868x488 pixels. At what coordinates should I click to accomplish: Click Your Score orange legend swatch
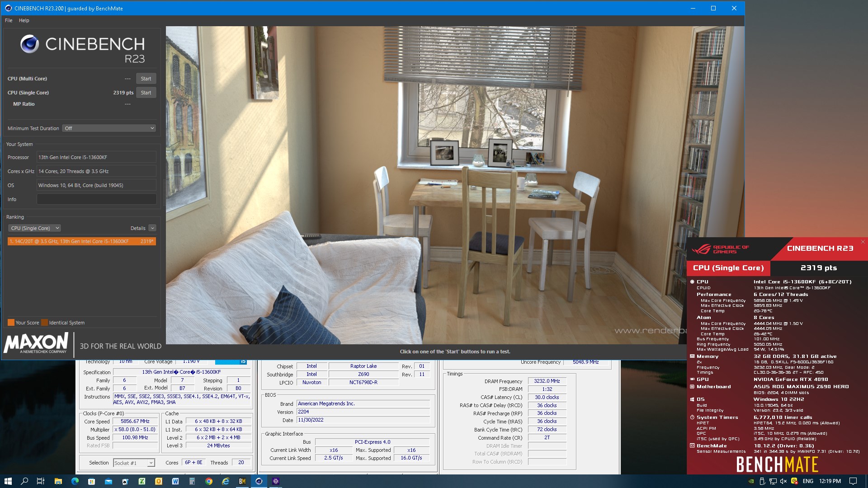point(11,323)
